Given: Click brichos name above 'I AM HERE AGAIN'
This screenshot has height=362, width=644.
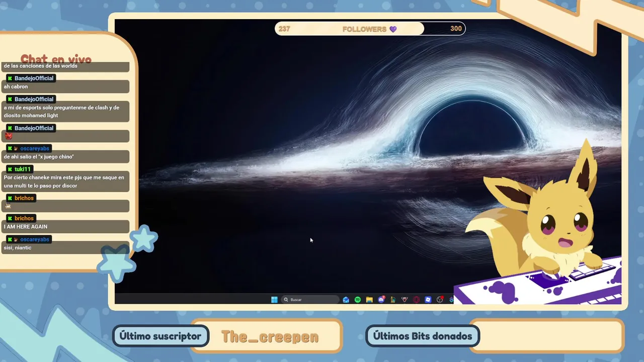Looking at the screenshot, I should 24,219.
